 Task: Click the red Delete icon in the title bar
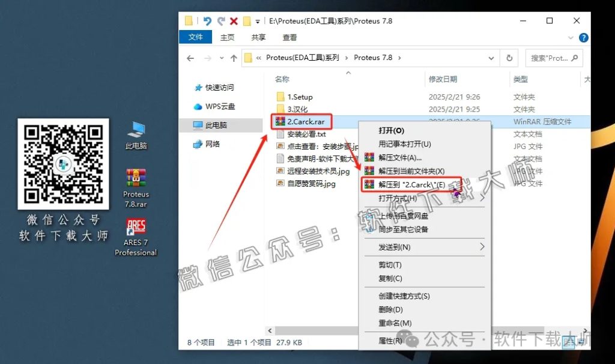[234, 20]
